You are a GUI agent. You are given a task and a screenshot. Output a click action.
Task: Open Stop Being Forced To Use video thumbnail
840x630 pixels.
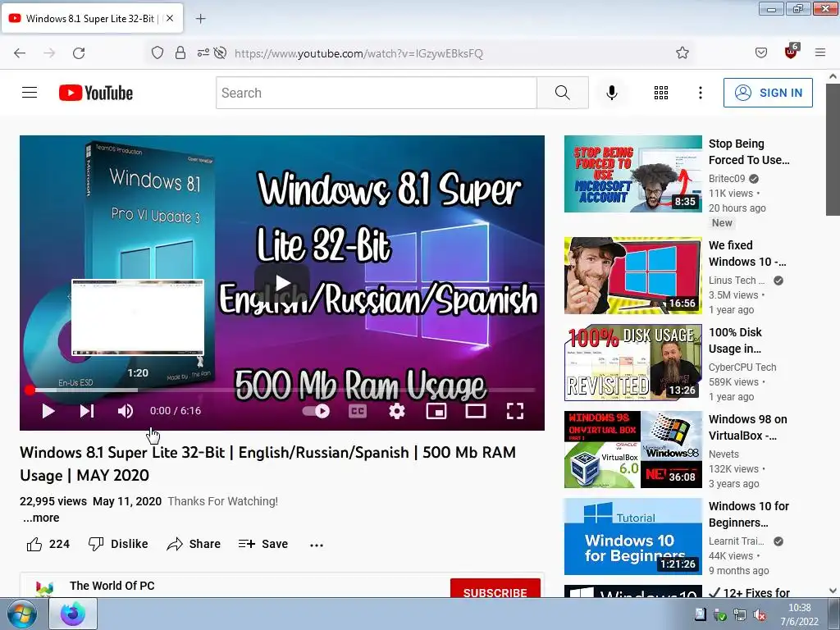coord(632,174)
